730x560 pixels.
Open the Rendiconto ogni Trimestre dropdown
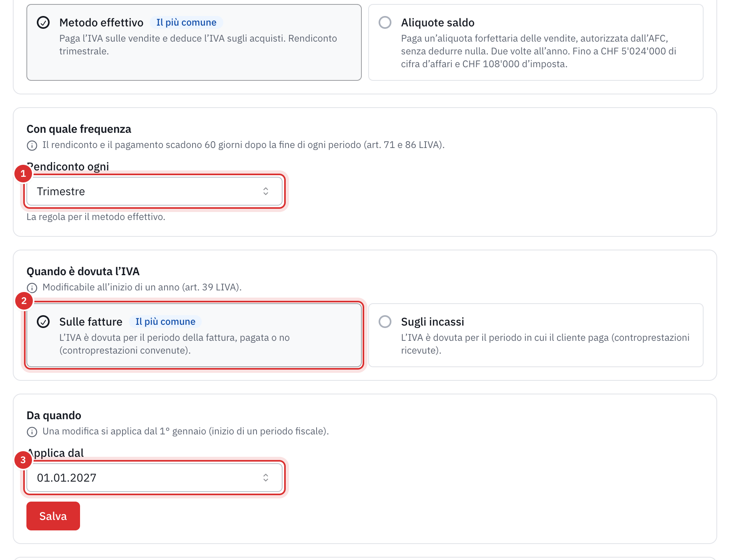tap(154, 191)
